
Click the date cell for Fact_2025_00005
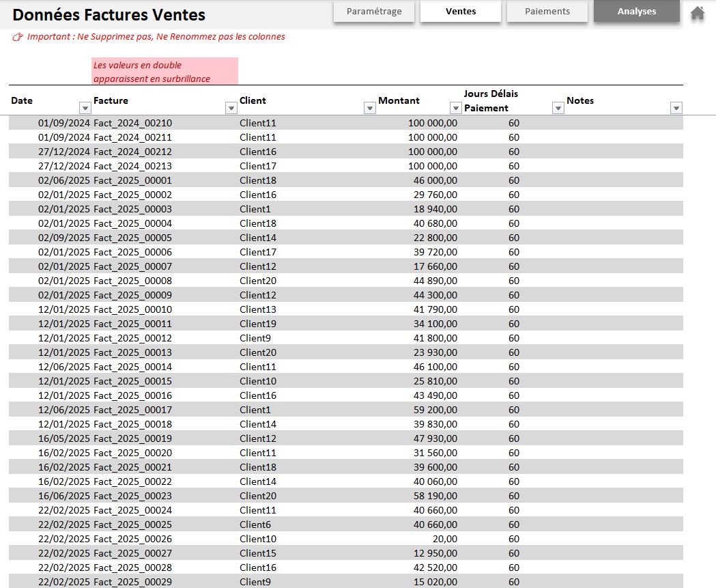[x=63, y=238]
